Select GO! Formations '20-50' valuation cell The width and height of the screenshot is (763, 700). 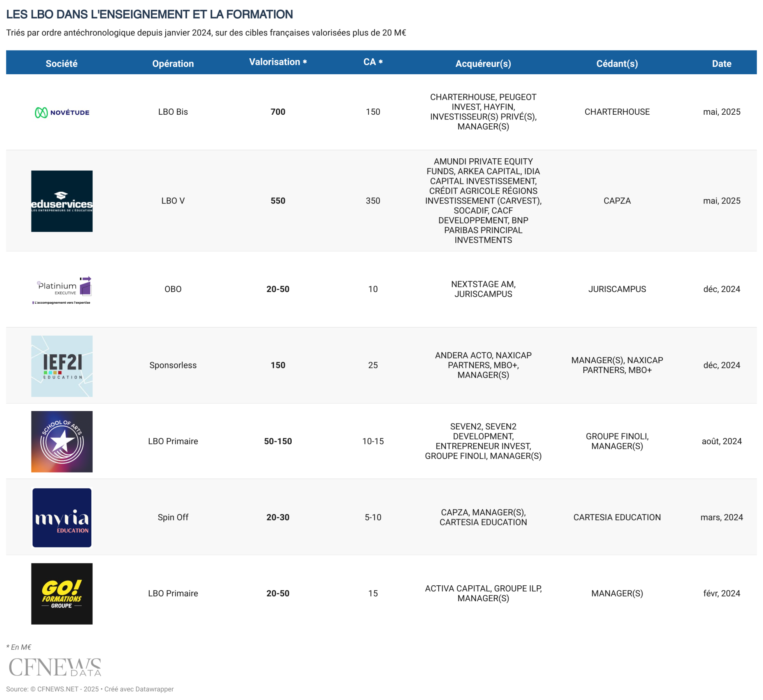click(278, 593)
